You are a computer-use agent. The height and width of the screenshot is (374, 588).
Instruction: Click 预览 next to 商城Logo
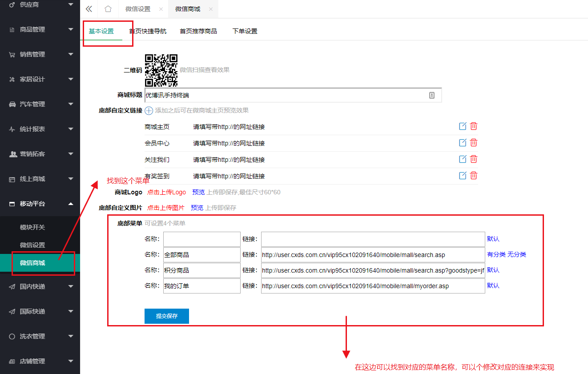tap(198, 192)
